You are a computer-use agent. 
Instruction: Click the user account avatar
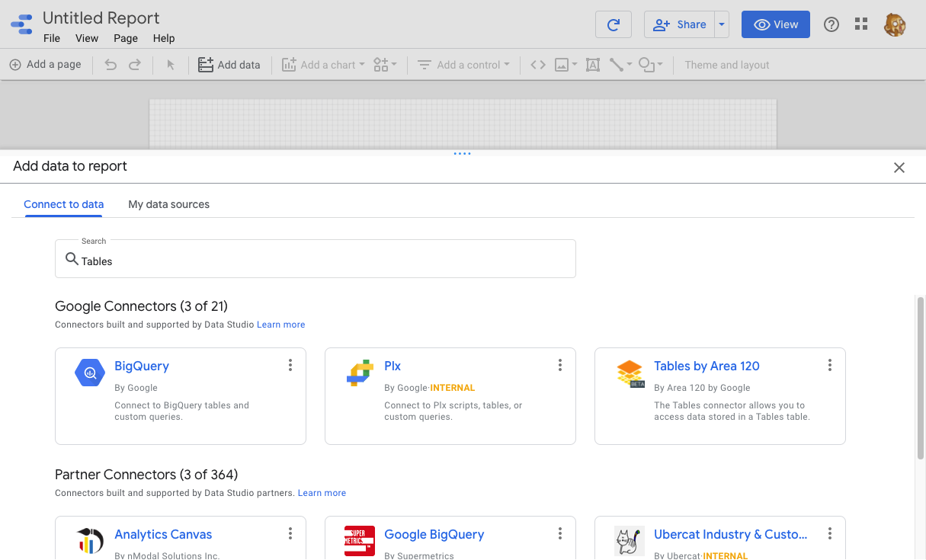click(895, 24)
